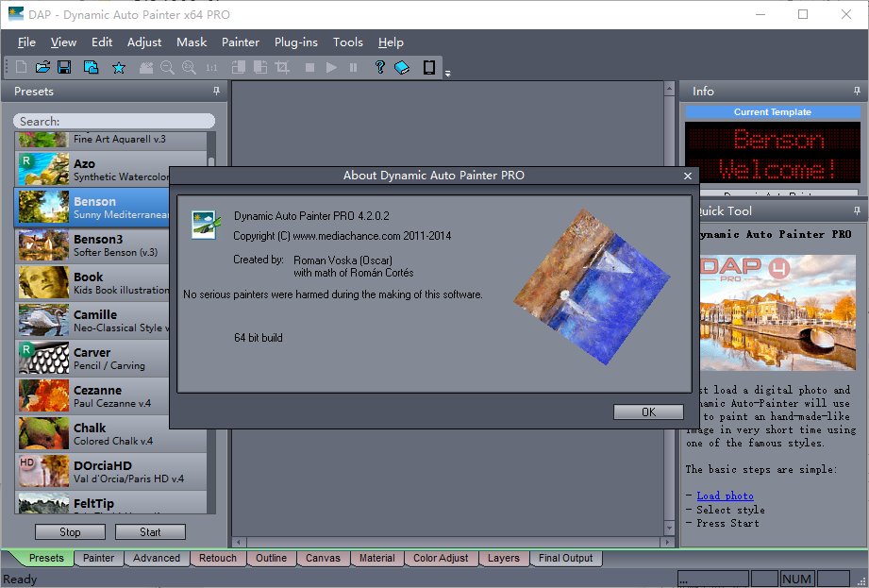Toggle the Quick Tool panel pin
Viewport: 869px width, 588px height.
(857, 210)
